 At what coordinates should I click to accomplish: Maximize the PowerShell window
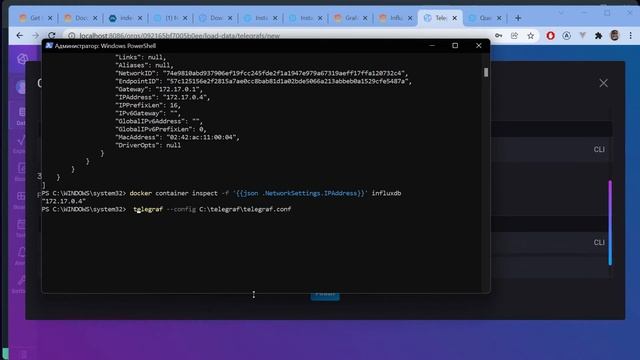[455, 46]
